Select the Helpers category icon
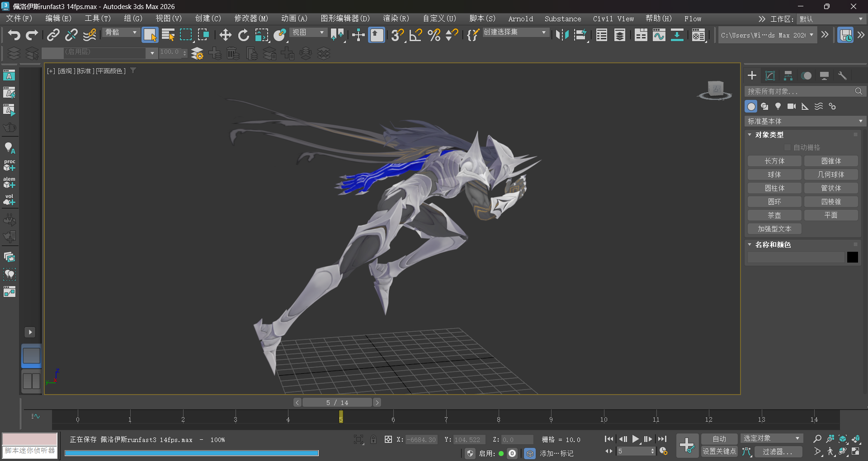 (x=805, y=106)
